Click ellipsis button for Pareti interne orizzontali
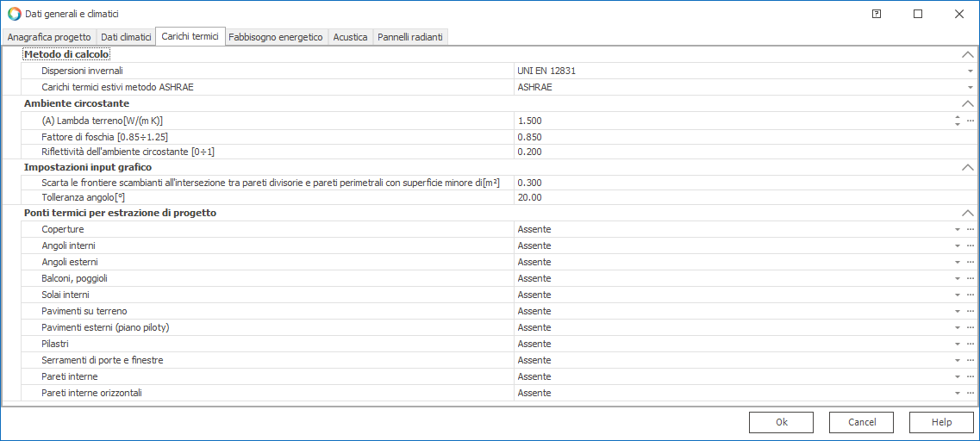980x441 pixels. coord(970,394)
